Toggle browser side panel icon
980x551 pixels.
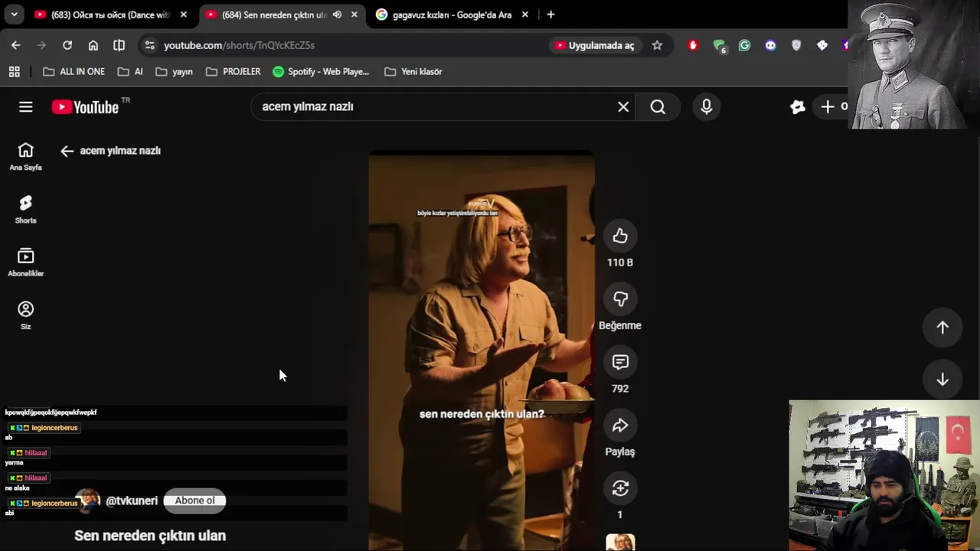coord(119,45)
